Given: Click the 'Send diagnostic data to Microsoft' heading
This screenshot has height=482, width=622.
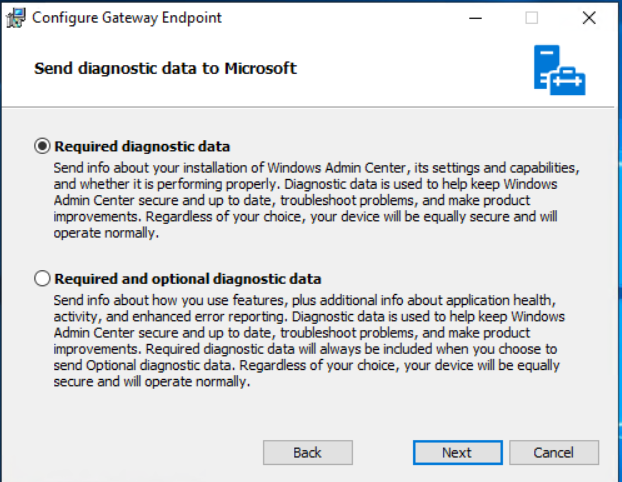Looking at the screenshot, I should pos(165,68).
